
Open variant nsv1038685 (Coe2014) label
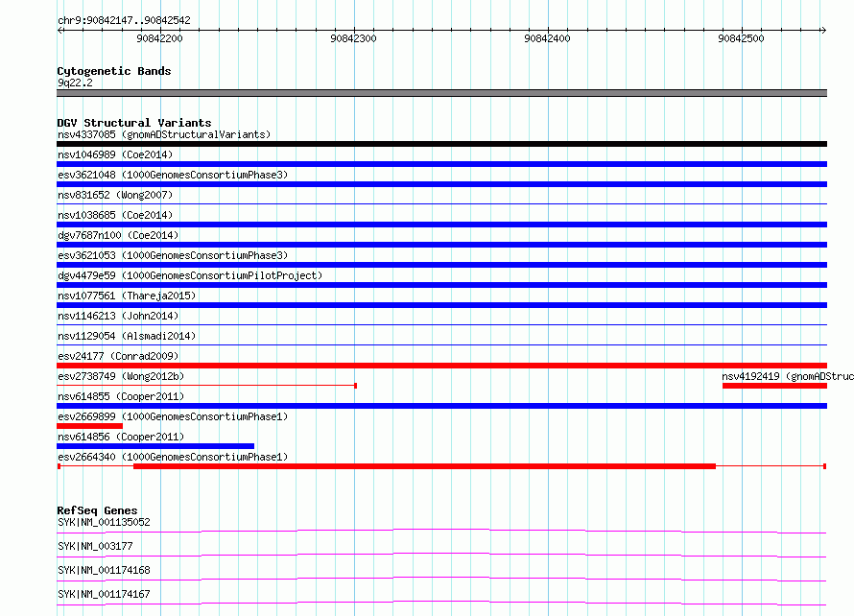coord(115,215)
